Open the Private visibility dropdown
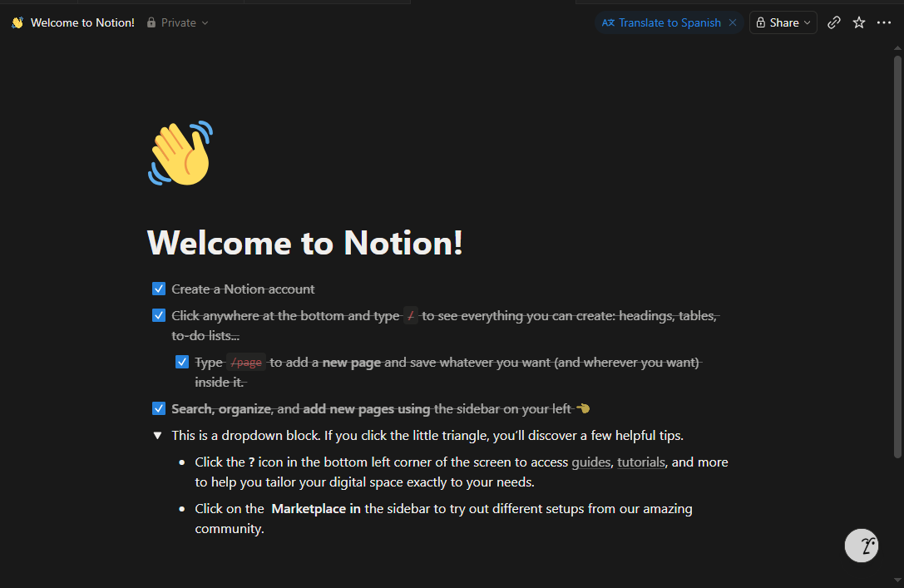Viewport: 904px width, 588px height. pyautogui.click(x=178, y=22)
